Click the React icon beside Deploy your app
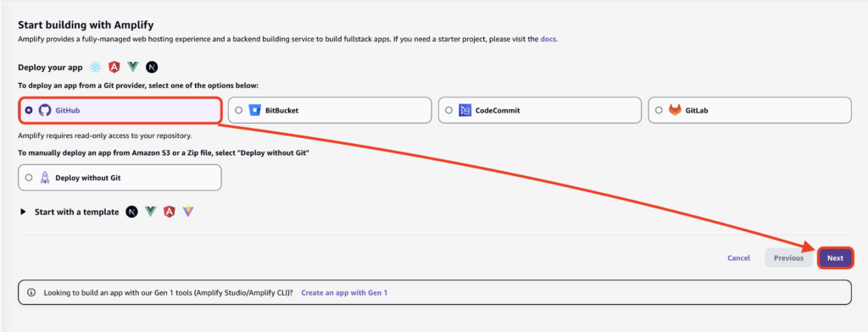868x332 pixels. point(96,68)
